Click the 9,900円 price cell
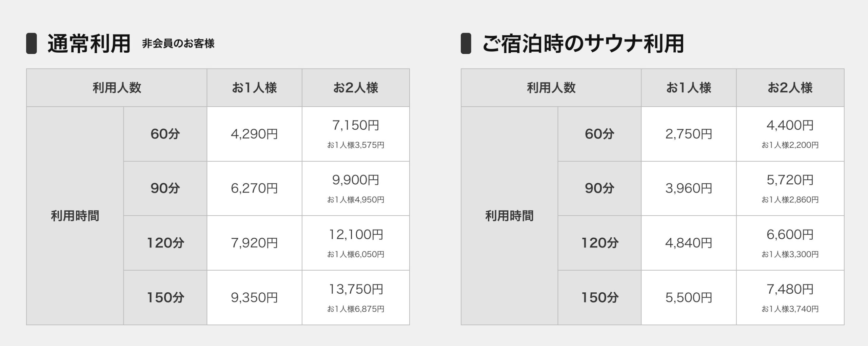The image size is (868, 346). (x=355, y=180)
